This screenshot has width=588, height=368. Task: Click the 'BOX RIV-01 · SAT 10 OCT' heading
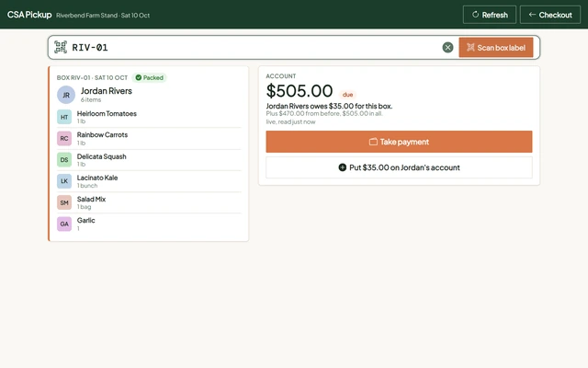92,77
